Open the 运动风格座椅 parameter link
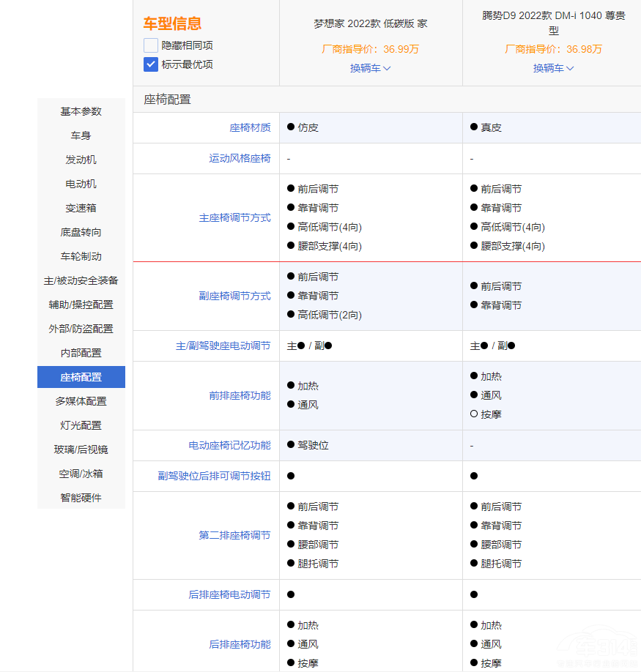 click(x=240, y=158)
